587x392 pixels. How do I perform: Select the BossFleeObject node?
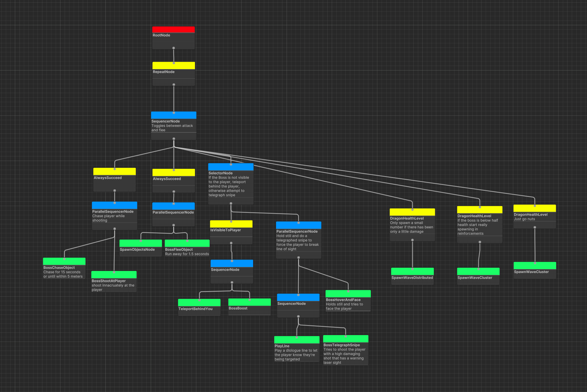coord(187,252)
